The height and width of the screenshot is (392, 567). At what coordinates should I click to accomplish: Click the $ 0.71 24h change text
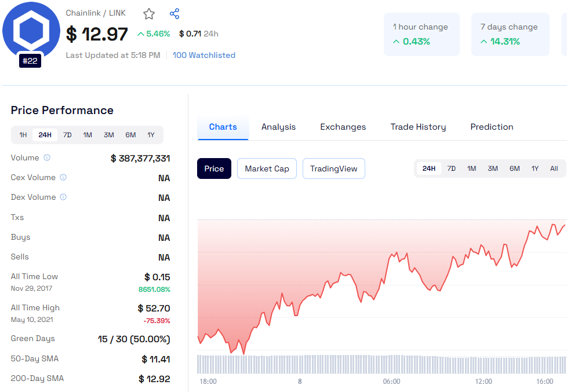[198, 34]
